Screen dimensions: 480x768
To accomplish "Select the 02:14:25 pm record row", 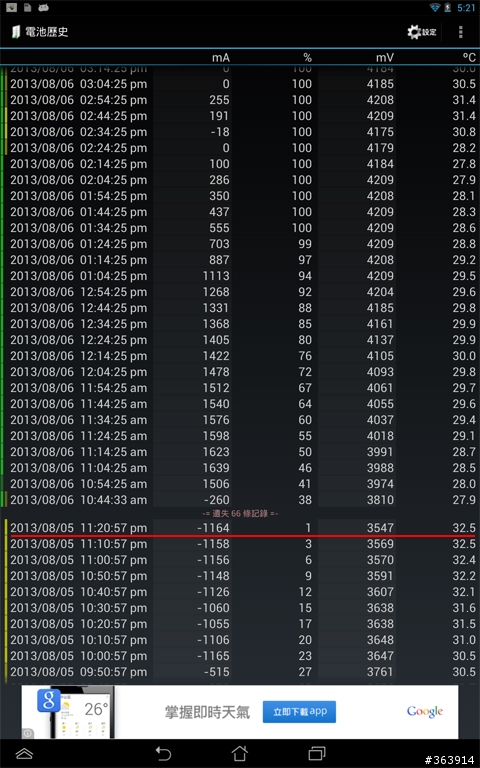I will (240, 164).
